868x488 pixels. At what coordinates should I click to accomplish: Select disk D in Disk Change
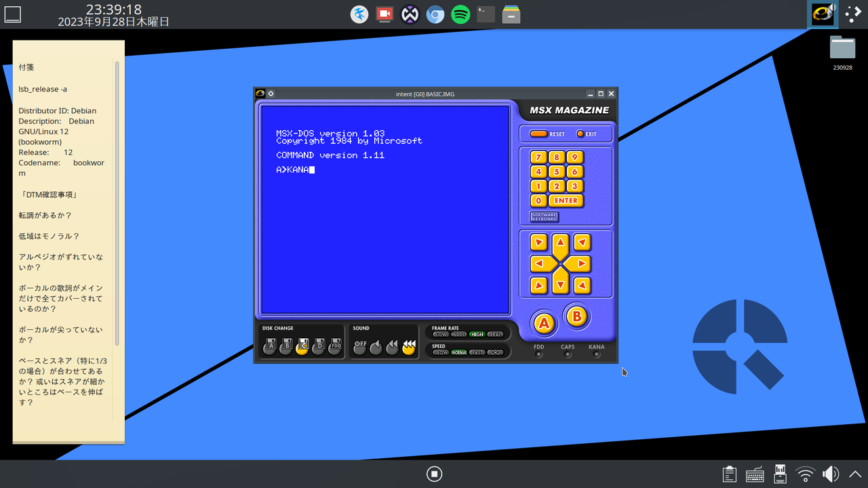[319, 347]
